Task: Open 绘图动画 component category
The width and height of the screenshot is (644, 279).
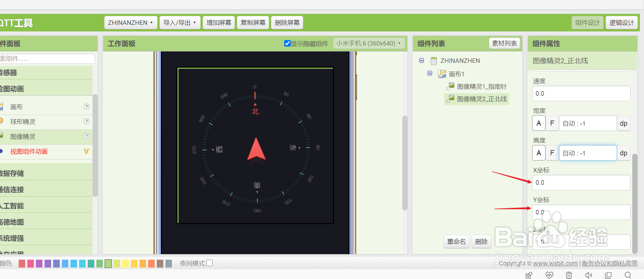Action: [46, 89]
